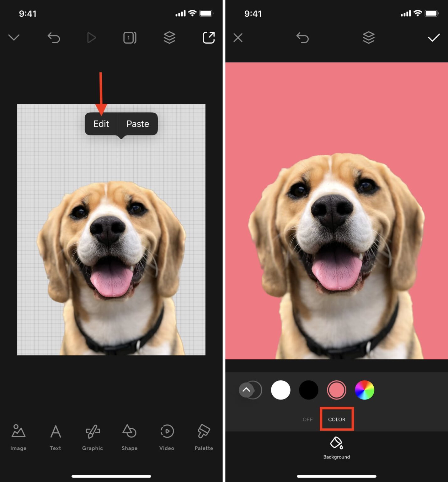This screenshot has width=448, height=482.
Task: Cancel editing with the X button
Action: [238, 38]
